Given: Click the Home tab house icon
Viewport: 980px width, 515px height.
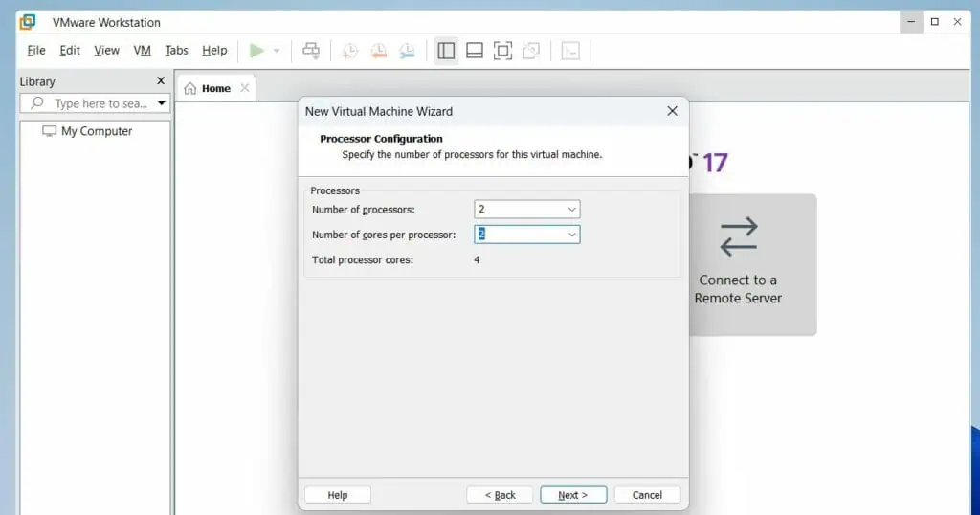Looking at the screenshot, I should 190,89.
